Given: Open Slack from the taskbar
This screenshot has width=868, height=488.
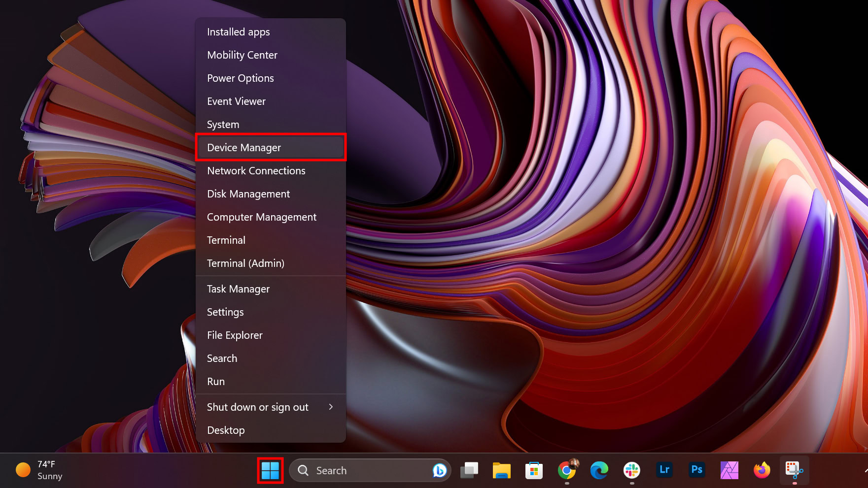Looking at the screenshot, I should pos(631,471).
